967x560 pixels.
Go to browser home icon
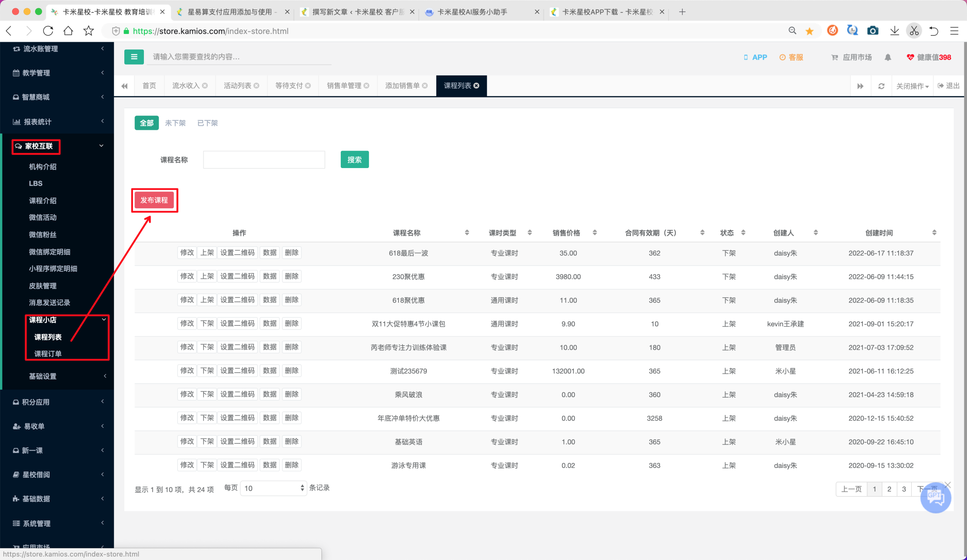68,31
